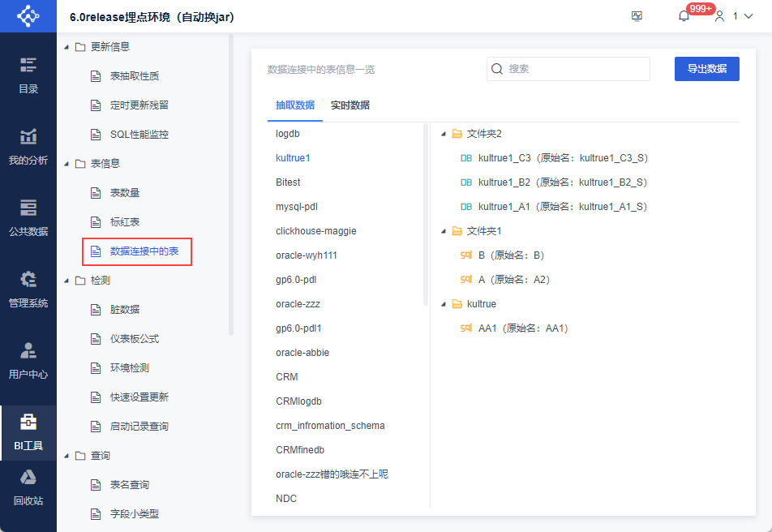Open 用户中心 in the sidebar
This screenshot has height=532, width=772.
[x=28, y=360]
